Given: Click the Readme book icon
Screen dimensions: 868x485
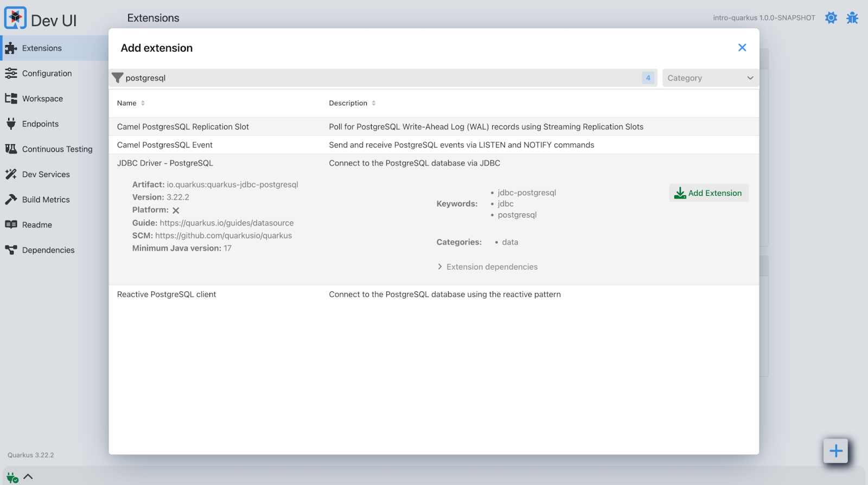Looking at the screenshot, I should [x=11, y=225].
